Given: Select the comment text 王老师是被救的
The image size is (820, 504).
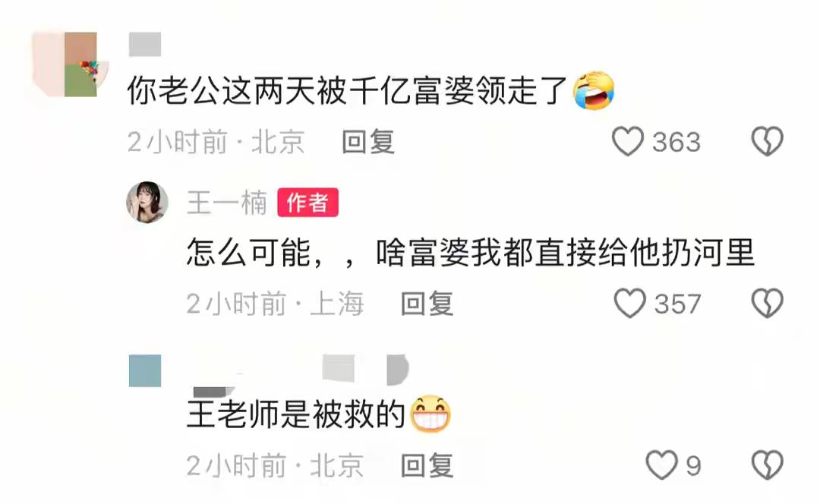Looking at the screenshot, I should tap(296, 414).
